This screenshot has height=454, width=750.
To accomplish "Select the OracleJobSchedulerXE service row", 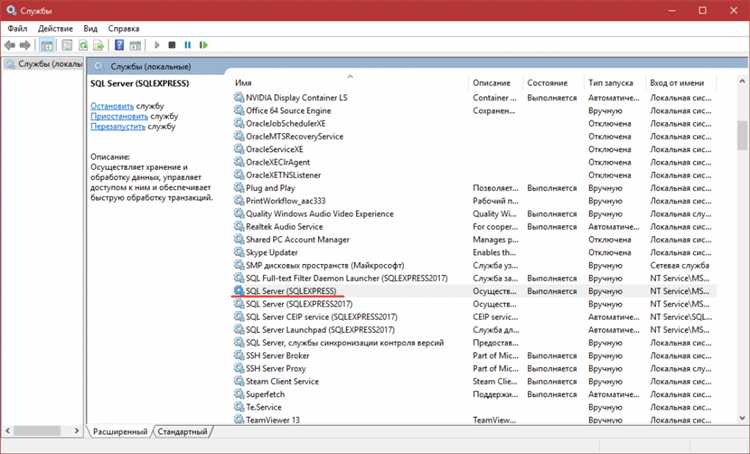I will point(474,123).
